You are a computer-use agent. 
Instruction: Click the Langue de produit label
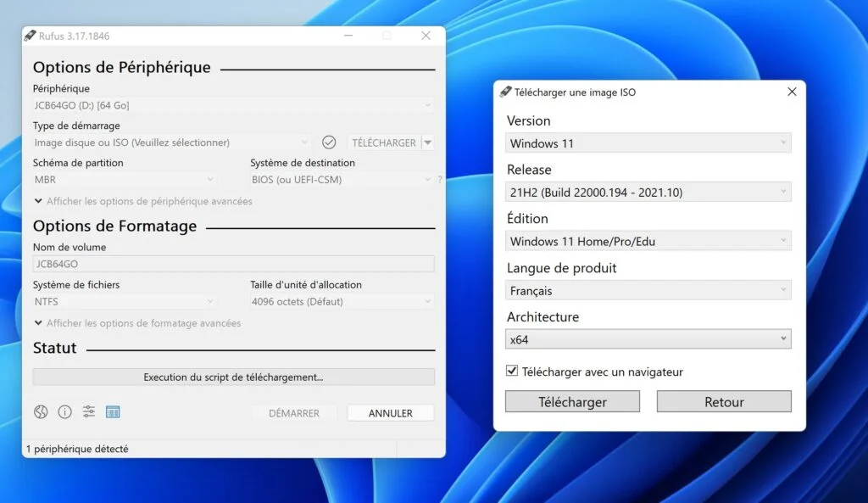pyautogui.click(x=561, y=268)
